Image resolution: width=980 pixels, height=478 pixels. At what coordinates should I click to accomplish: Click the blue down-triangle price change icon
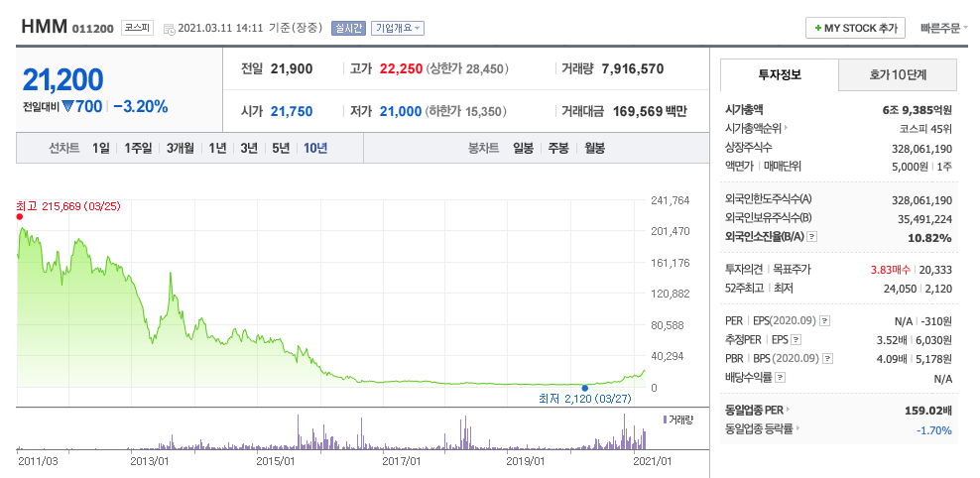(68, 107)
